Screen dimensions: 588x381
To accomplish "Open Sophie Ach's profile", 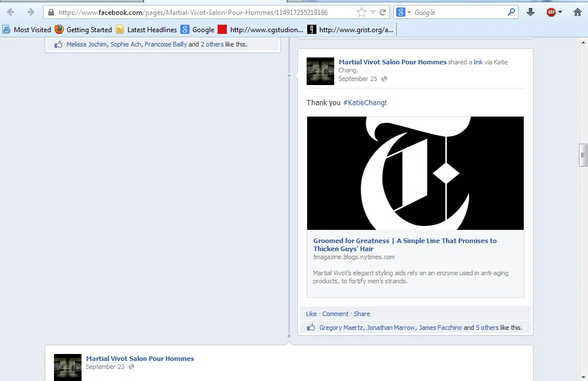I will (126, 44).
